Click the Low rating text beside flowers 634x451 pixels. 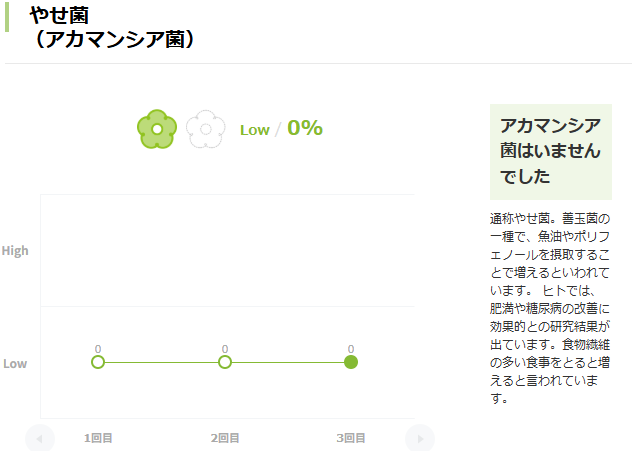[255, 130]
